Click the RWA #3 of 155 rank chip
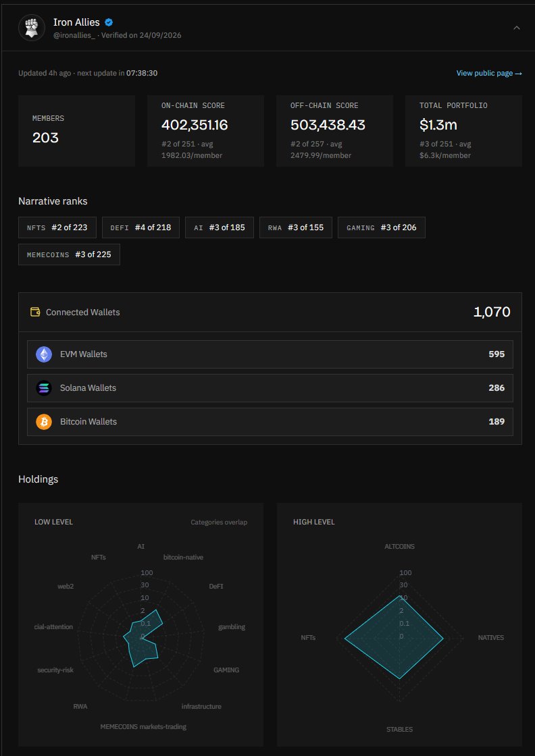The image size is (535, 756). click(296, 227)
